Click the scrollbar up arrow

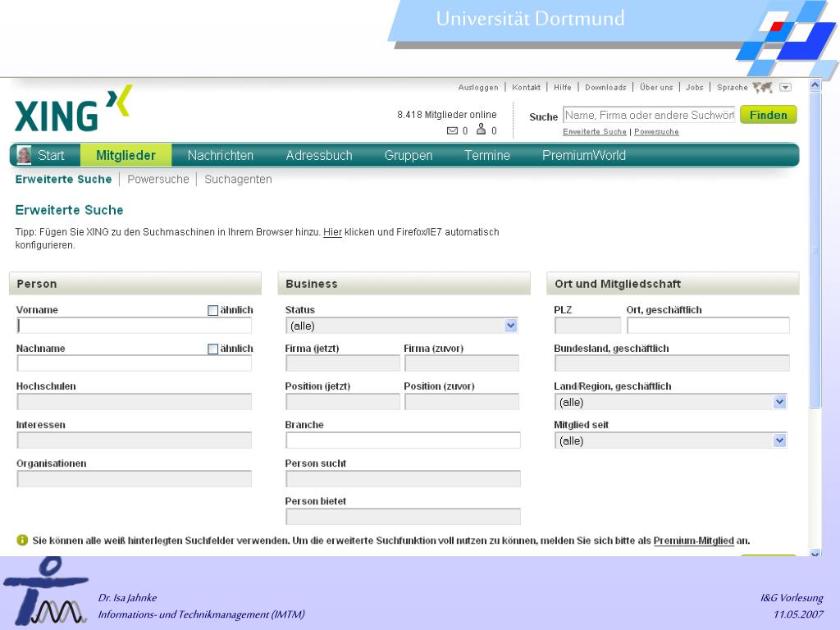(x=815, y=84)
